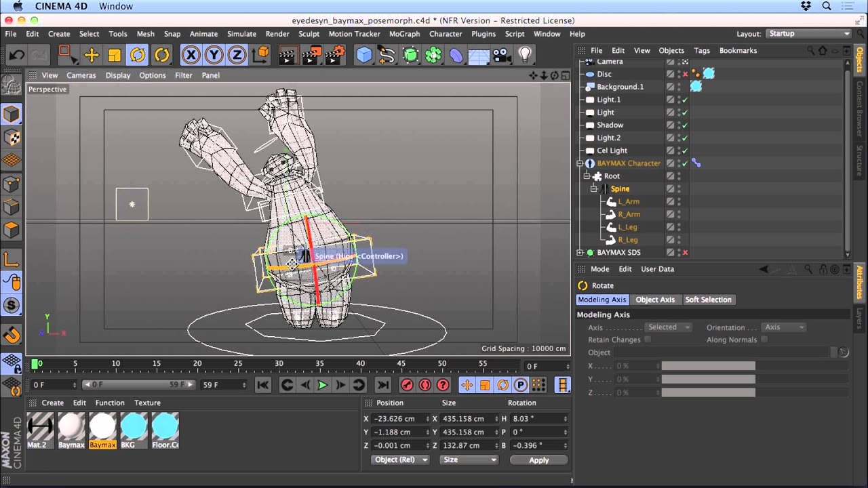Open the coordinate system cube icon

pyautogui.click(x=260, y=55)
